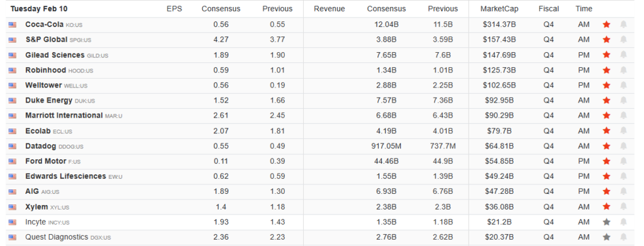This screenshot has width=644, height=246.
Task: Enable alert bell for AIG
Action: click(623, 192)
